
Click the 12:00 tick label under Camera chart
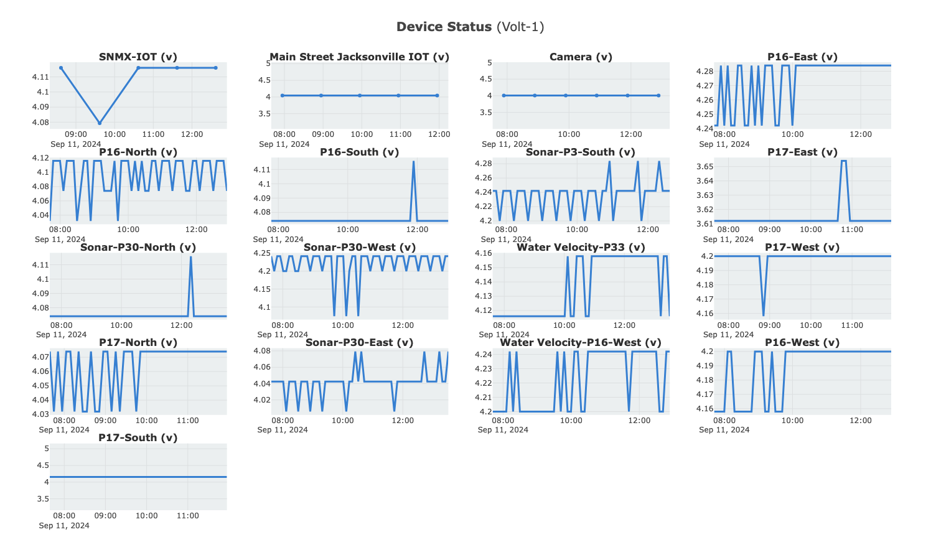[631, 134]
